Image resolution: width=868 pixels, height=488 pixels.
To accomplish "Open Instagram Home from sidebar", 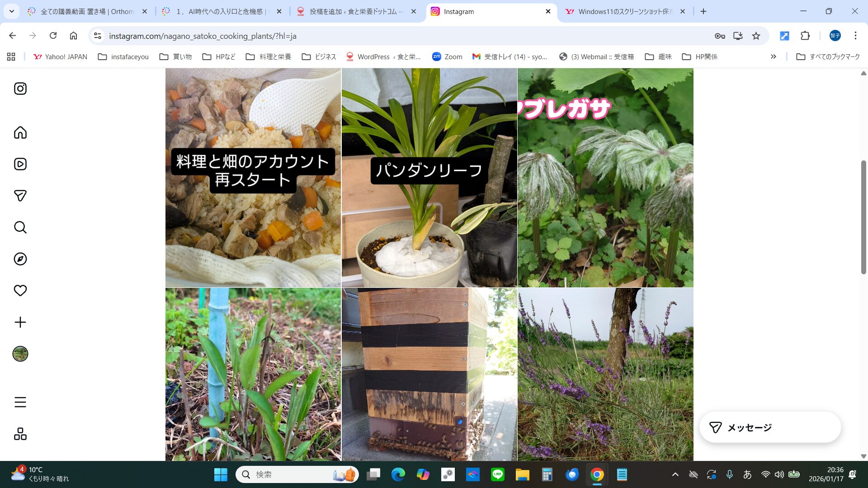I will (20, 132).
